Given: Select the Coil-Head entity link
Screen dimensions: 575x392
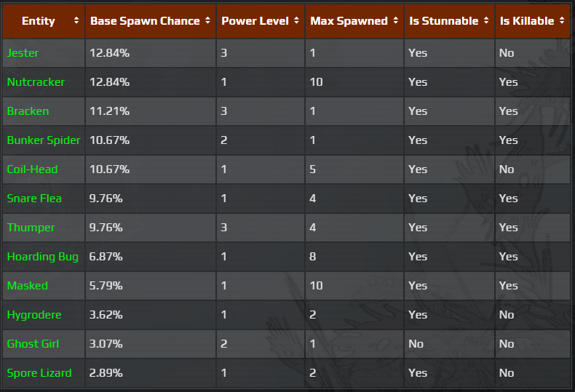Looking at the screenshot, I should (32, 169).
